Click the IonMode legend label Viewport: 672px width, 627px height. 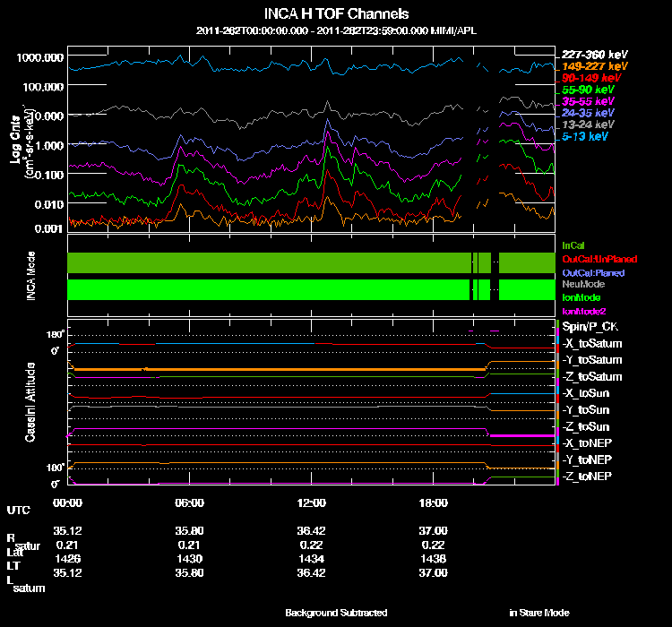pyautogui.click(x=581, y=296)
